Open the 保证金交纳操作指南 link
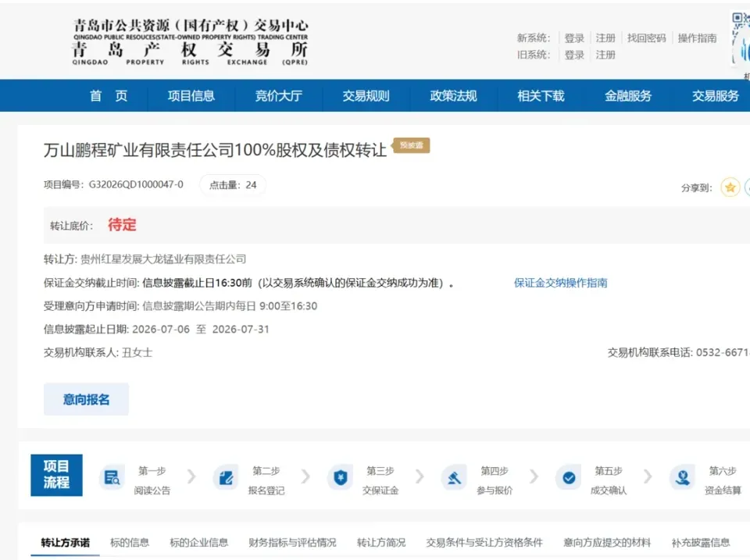This screenshot has width=750, height=560. [561, 283]
